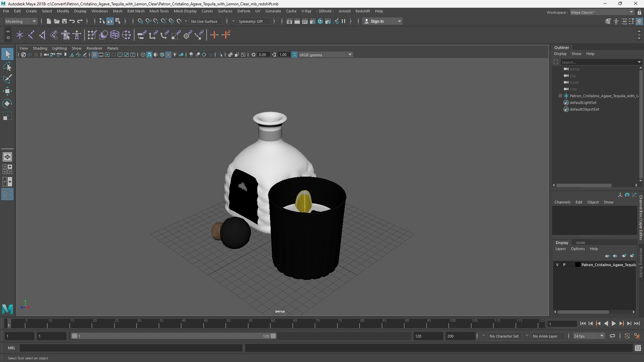
Task: Toggle the Outliner layout button in toolbox
Action: point(7,194)
